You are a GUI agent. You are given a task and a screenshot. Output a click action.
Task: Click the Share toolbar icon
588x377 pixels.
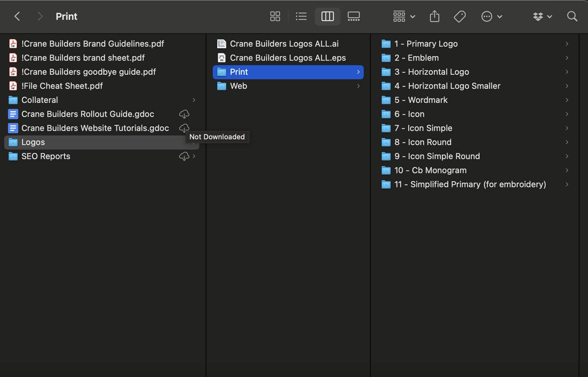(x=434, y=16)
